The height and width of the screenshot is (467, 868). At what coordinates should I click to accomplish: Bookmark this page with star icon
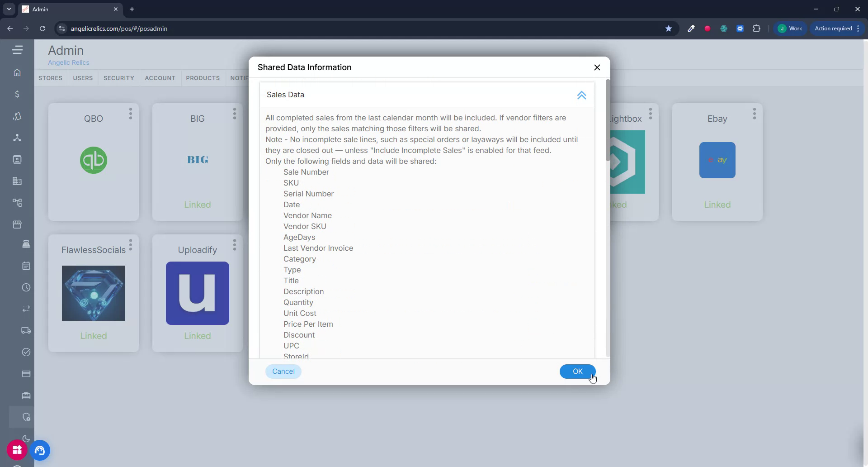pos(669,29)
